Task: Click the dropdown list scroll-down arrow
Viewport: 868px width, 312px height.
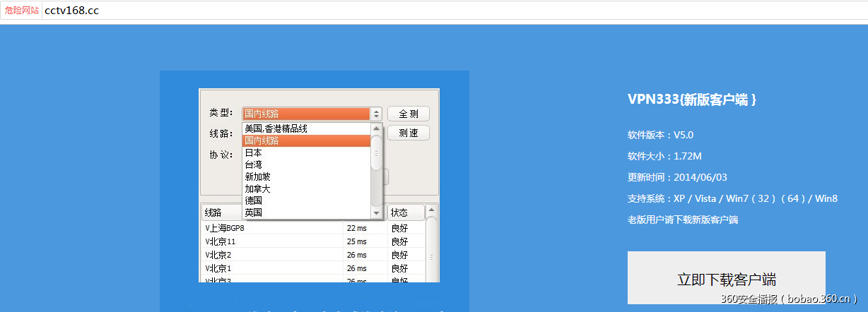Action: click(376, 212)
